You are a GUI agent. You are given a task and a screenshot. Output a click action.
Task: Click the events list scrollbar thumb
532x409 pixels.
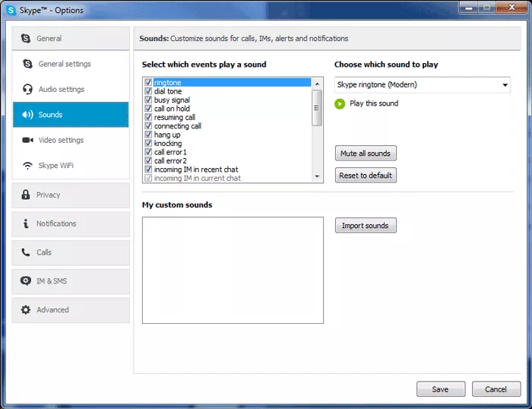tap(317, 108)
